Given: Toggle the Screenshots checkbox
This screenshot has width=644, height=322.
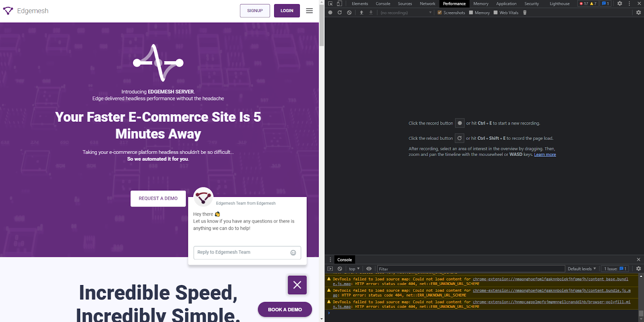Looking at the screenshot, I should tap(440, 12).
